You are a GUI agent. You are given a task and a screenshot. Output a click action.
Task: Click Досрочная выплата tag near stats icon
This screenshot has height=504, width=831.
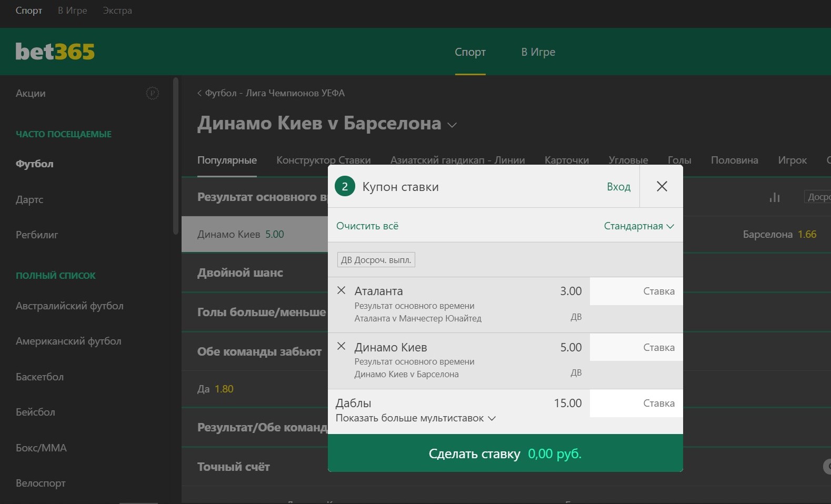pos(817,197)
